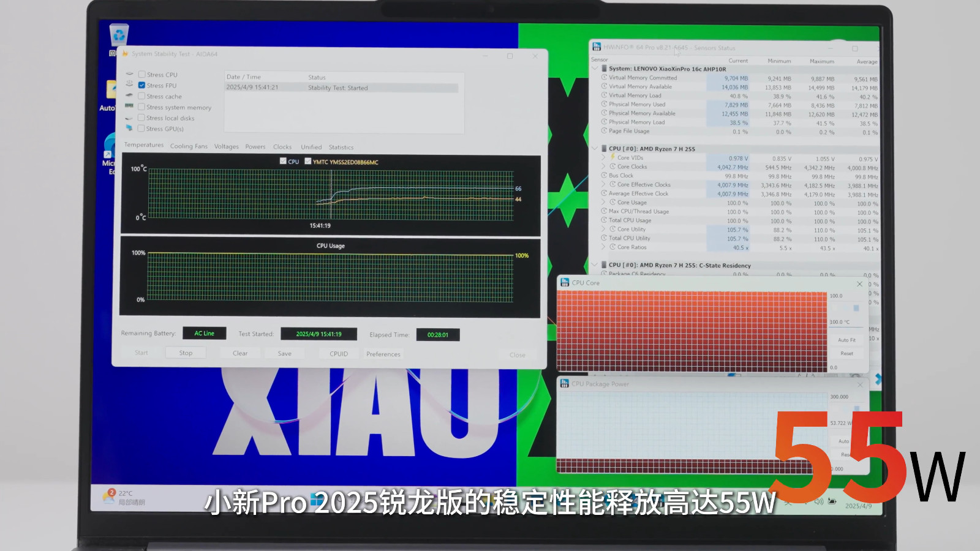Click the Stop button in AIDA64
980x551 pixels.
[186, 353]
